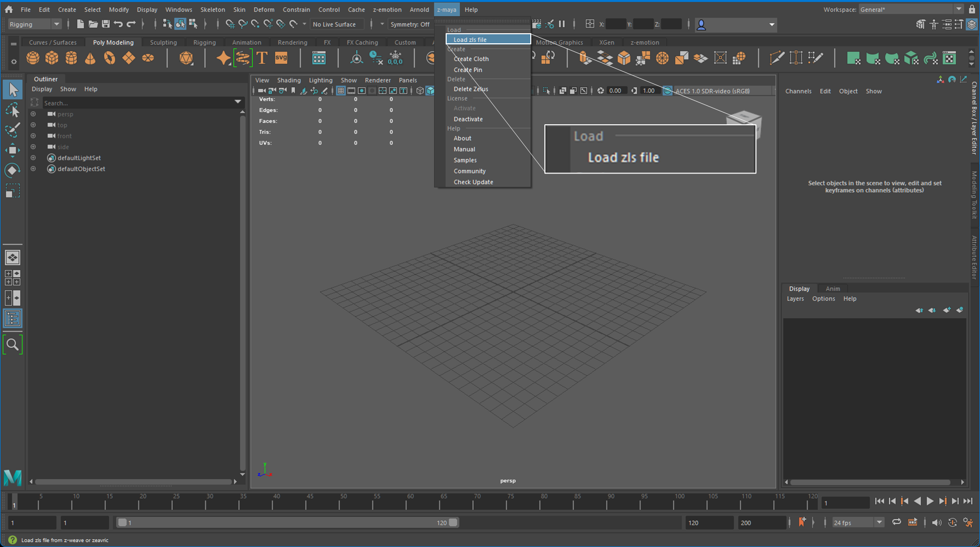Click the Save Scene icon
The height and width of the screenshot is (547, 980).
click(106, 24)
